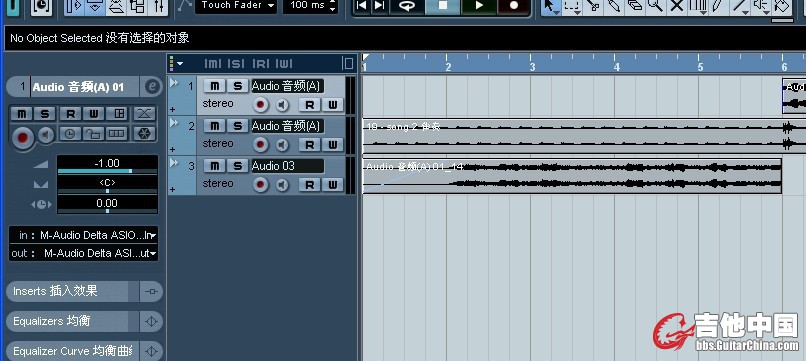Click bar 3 on the timeline ruler
806x361 pixels.
[533, 67]
